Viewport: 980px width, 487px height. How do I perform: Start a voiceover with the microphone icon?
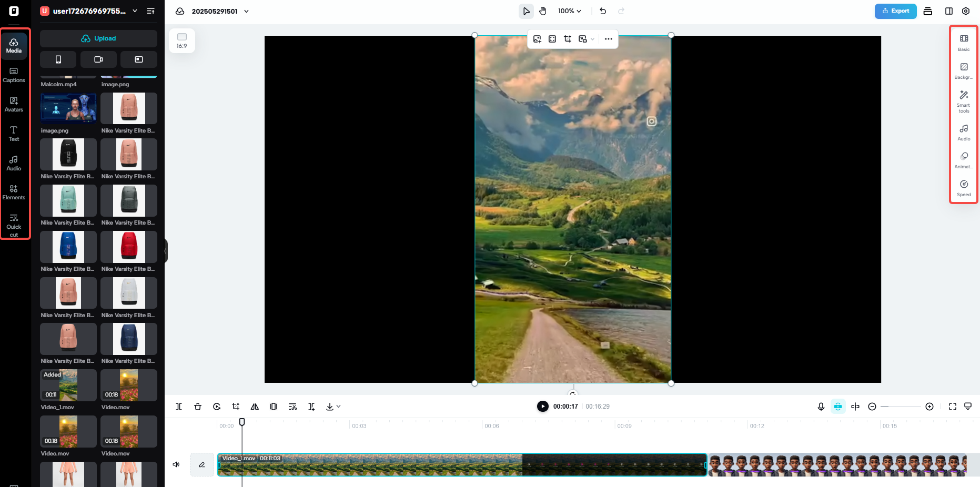pos(821,407)
